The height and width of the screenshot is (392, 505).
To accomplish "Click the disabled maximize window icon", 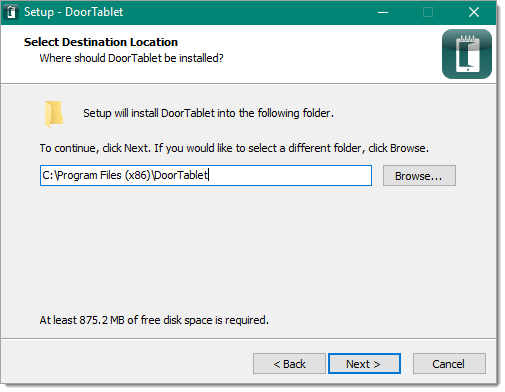I will point(428,12).
